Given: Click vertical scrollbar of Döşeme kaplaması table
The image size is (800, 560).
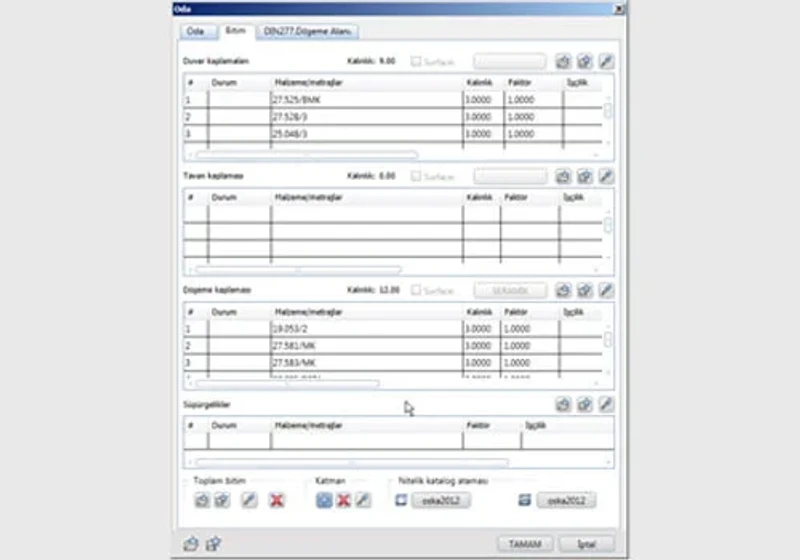Looking at the screenshot, I should click(608, 339).
